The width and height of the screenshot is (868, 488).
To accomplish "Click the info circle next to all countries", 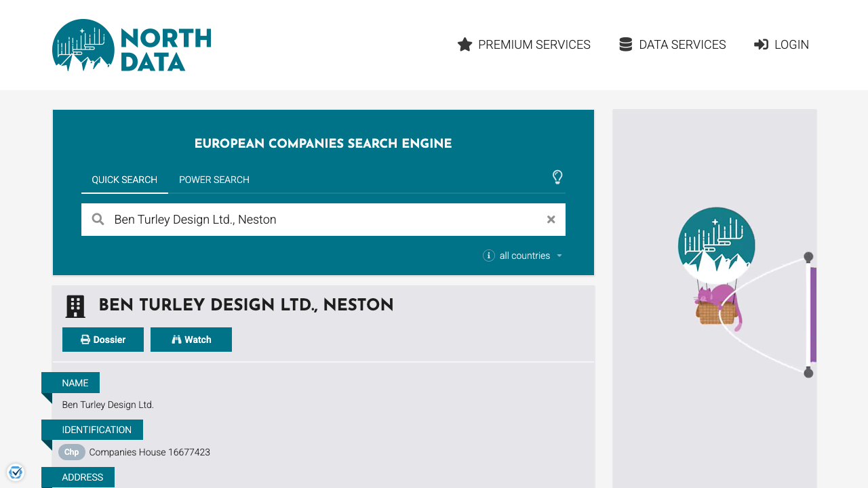I will coord(489,256).
